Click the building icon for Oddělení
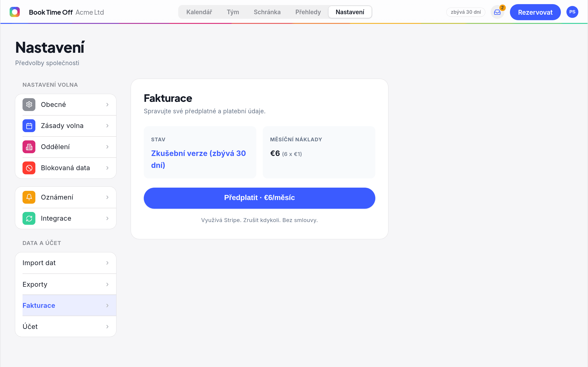Viewport: 588px width, 367px height. coord(29,147)
